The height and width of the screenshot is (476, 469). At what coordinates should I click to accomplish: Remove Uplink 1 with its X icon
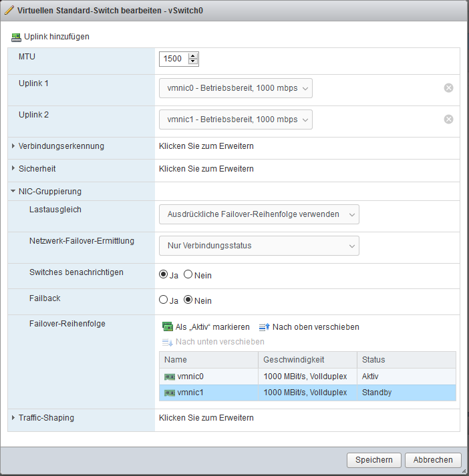pyautogui.click(x=448, y=88)
